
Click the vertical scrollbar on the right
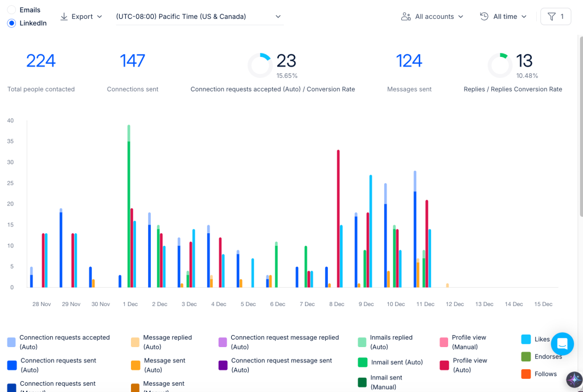tap(581, 126)
